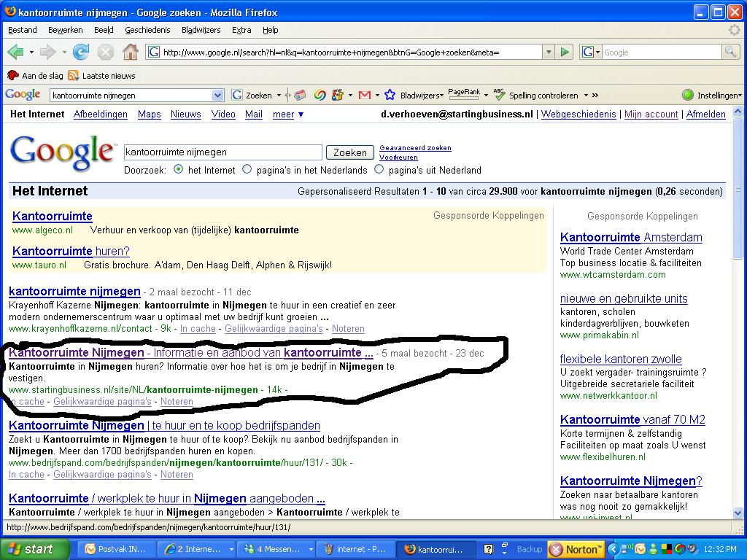Click the taskbar clock showing 12:32 PM
747x560 pixels.
[719, 550]
